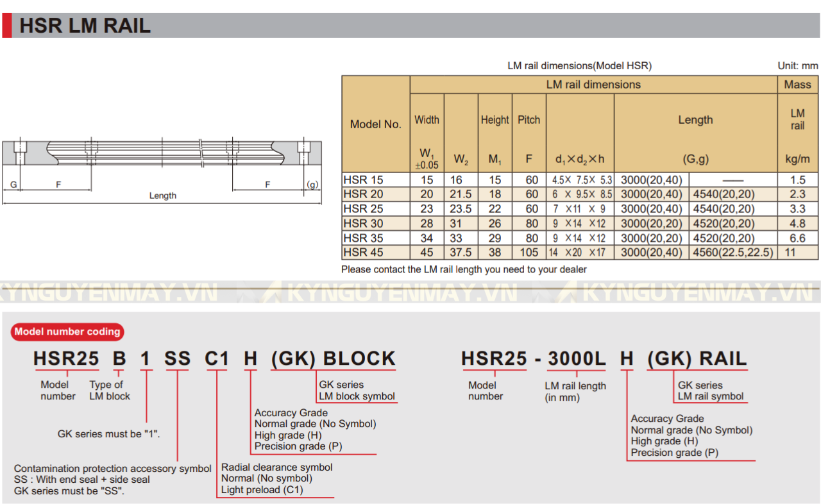Select the "(g)" label in rail drawing

[312, 185]
